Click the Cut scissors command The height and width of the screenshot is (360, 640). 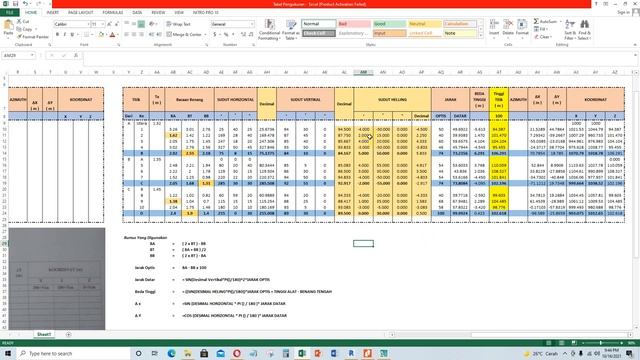23,21
